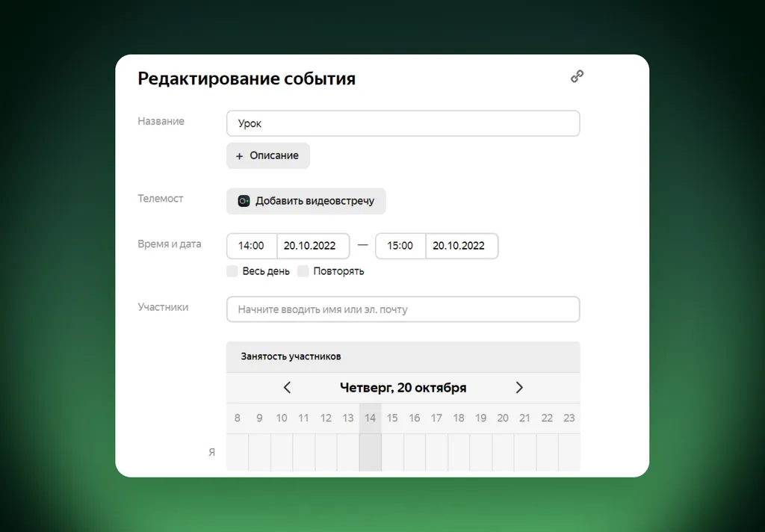The height and width of the screenshot is (532, 765).
Task: Select hour 16 in the availability timeline
Action: (414, 418)
